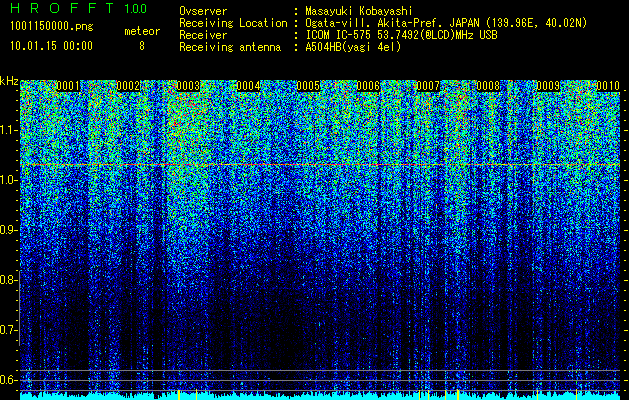Click the 1.0 frequency axis label
Image resolution: width=629 pixels, height=400 pixels.
(9, 180)
